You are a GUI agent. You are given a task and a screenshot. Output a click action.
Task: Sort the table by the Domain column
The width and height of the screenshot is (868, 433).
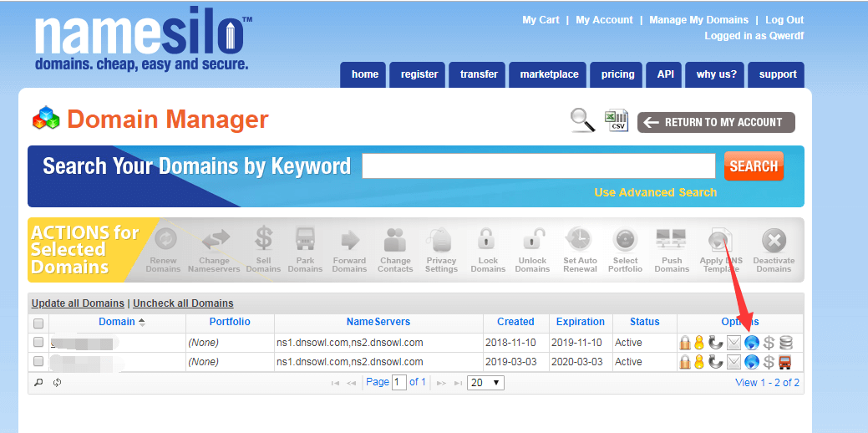[x=117, y=322]
